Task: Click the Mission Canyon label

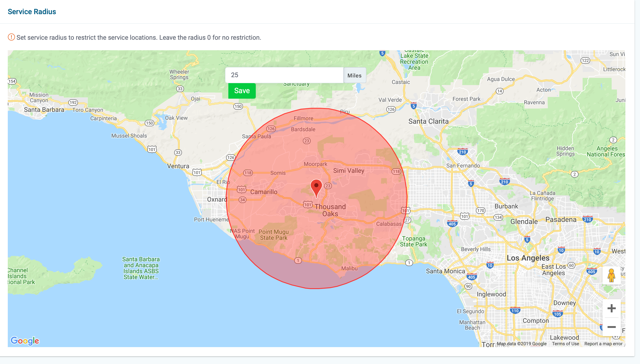Action: click(x=39, y=98)
